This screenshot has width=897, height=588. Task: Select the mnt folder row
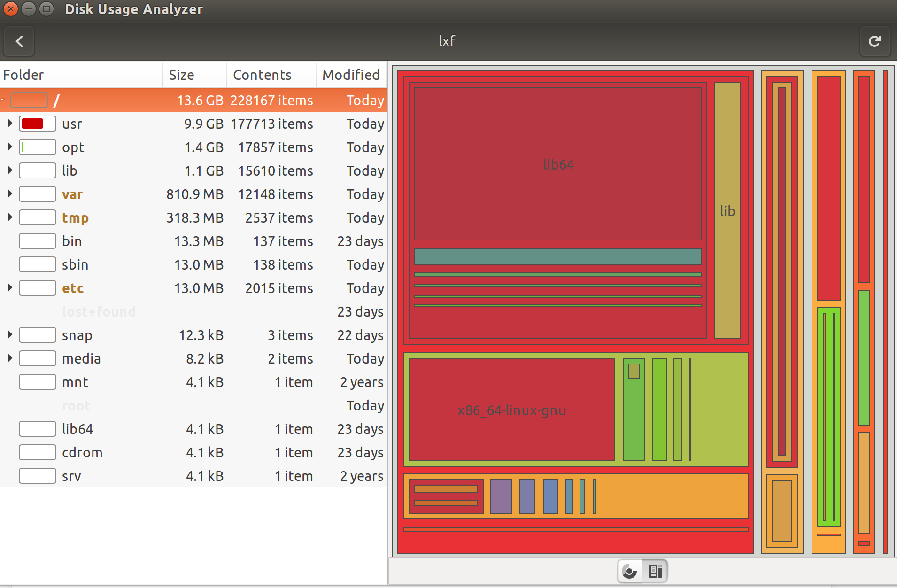click(193, 382)
